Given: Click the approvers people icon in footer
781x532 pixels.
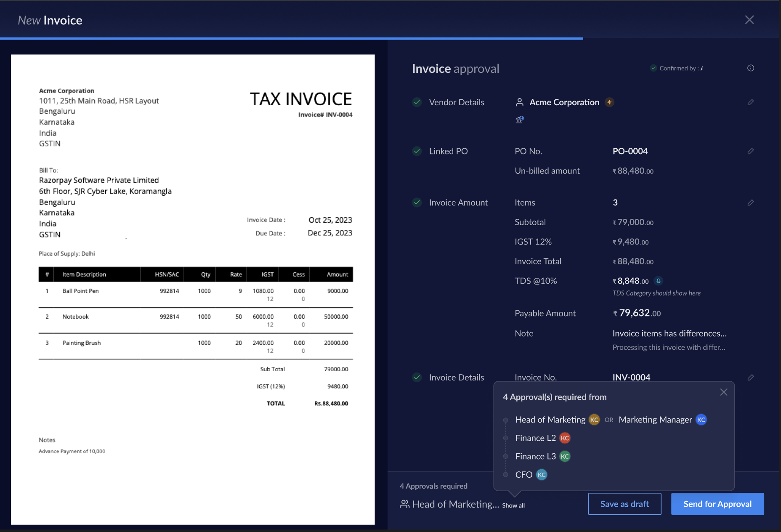Looking at the screenshot, I should pyautogui.click(x=404, y=504).
